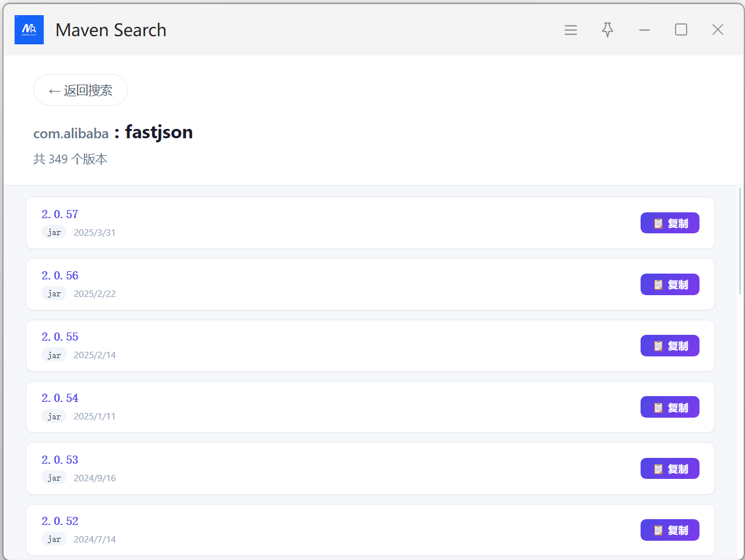Copy version 2.0.56 with 复制 button
The width and height of the screenshot is (745, 560).
point(670,284)
